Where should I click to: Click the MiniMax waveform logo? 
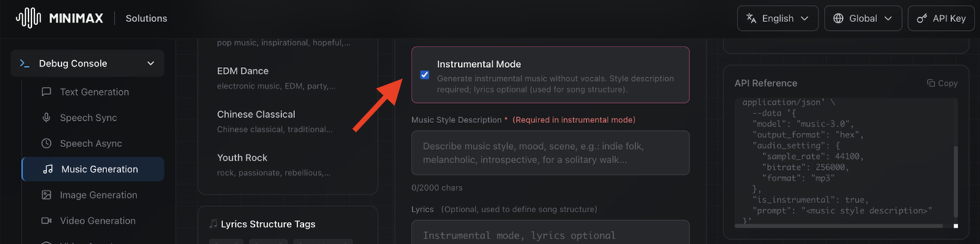(28, 18)
